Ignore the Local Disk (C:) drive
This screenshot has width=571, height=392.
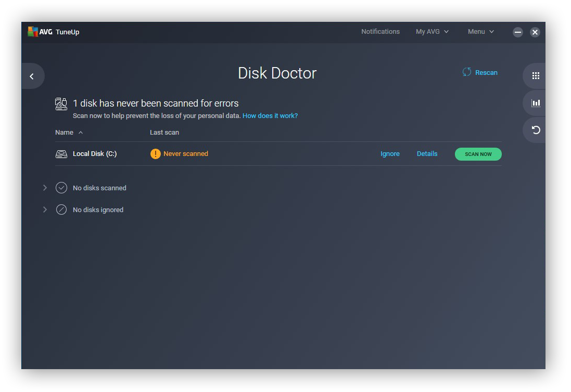coord(390,153)
